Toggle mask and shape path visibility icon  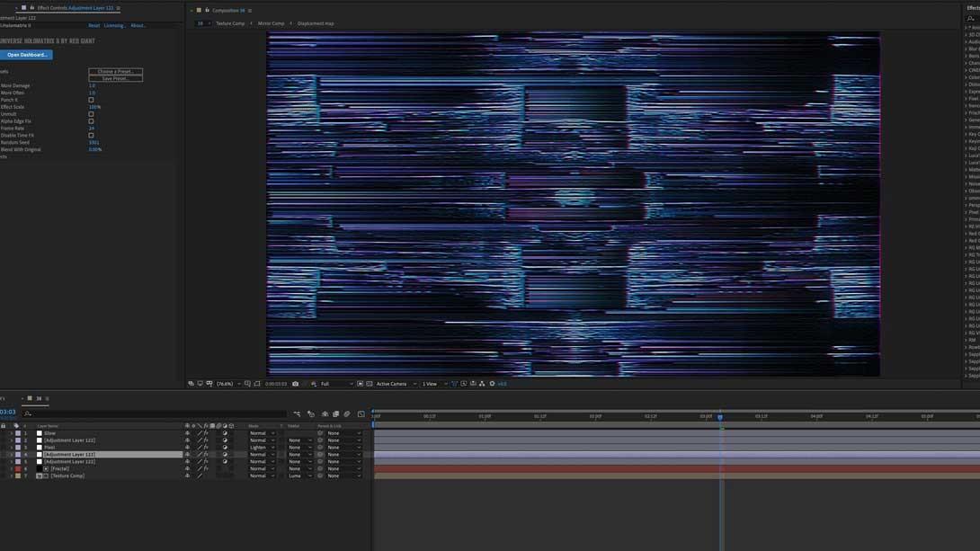(257, 384)
